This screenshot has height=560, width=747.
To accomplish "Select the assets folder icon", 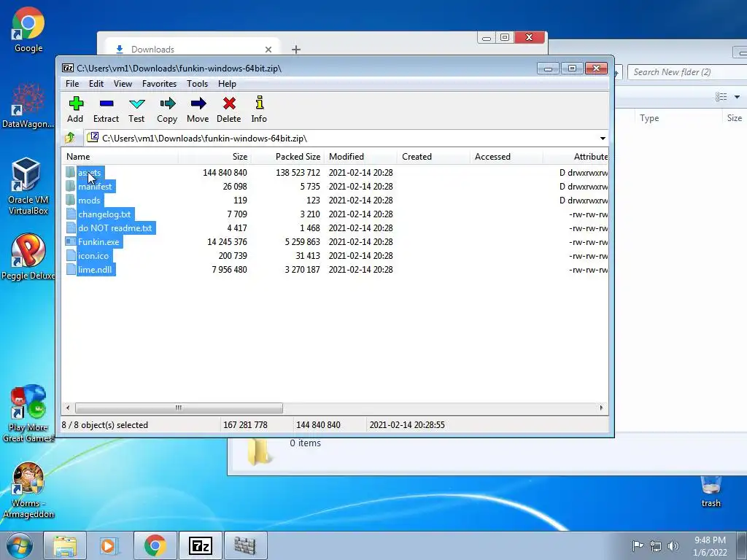I will click(x=71, y=172).
